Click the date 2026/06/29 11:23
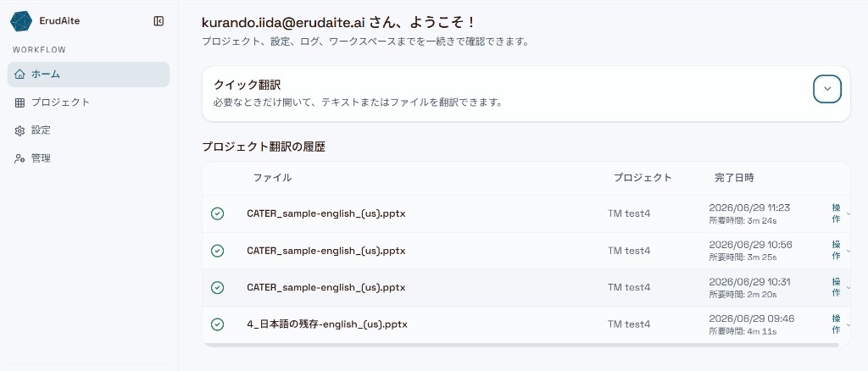 [x=749, y=208]
